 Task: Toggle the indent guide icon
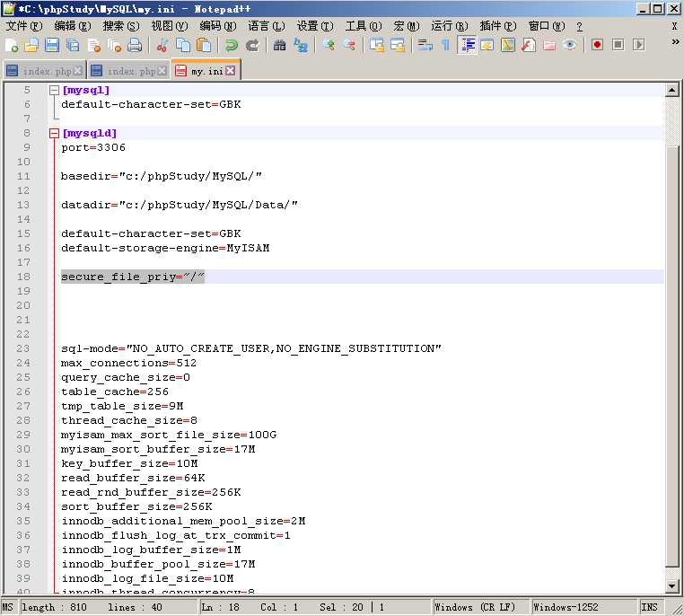pos(468,46)
